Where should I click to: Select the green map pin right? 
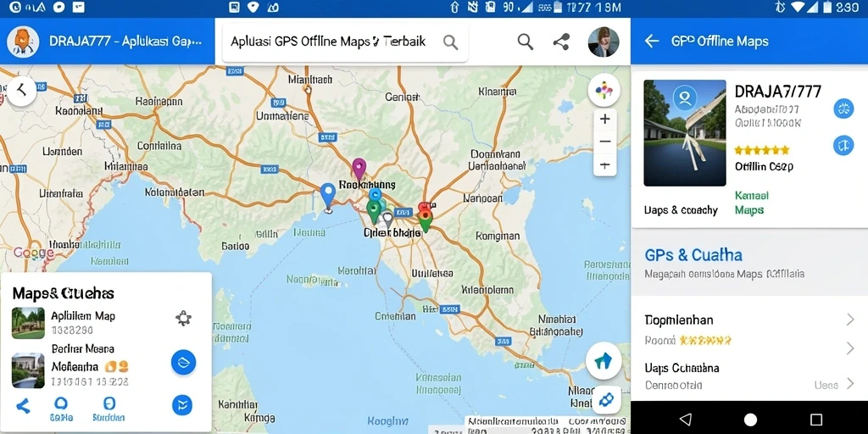pyautogui.click(x=426, y=221)
